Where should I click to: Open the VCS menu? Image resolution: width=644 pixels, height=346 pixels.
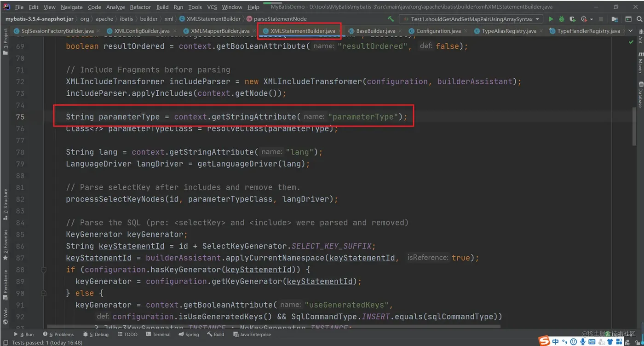click(x=212, y=7)
